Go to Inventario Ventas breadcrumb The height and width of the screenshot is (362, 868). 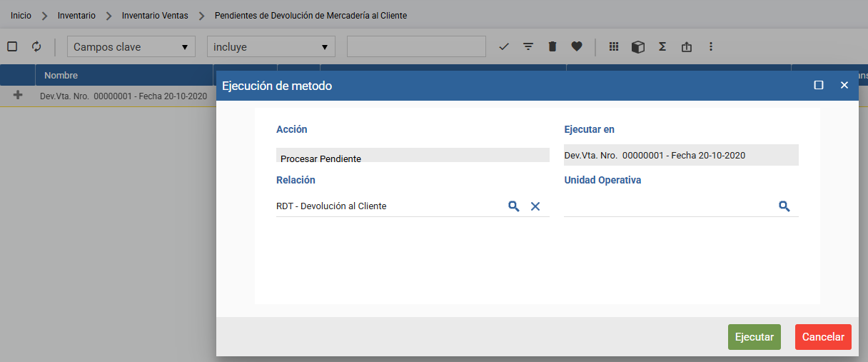155,15
